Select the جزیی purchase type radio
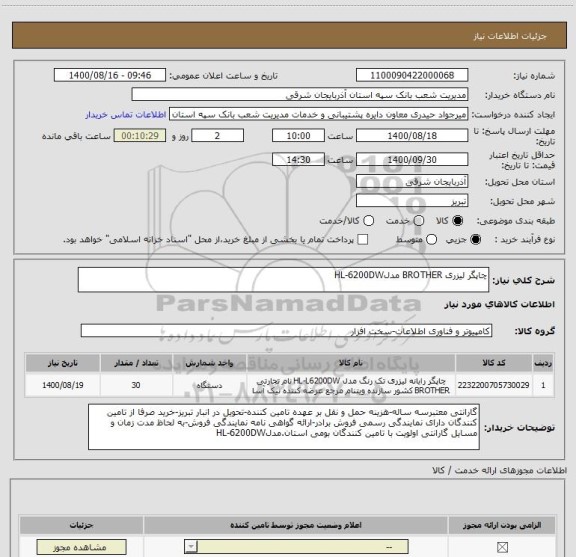Viewport: 576px width, 557px height. [476, 240]
